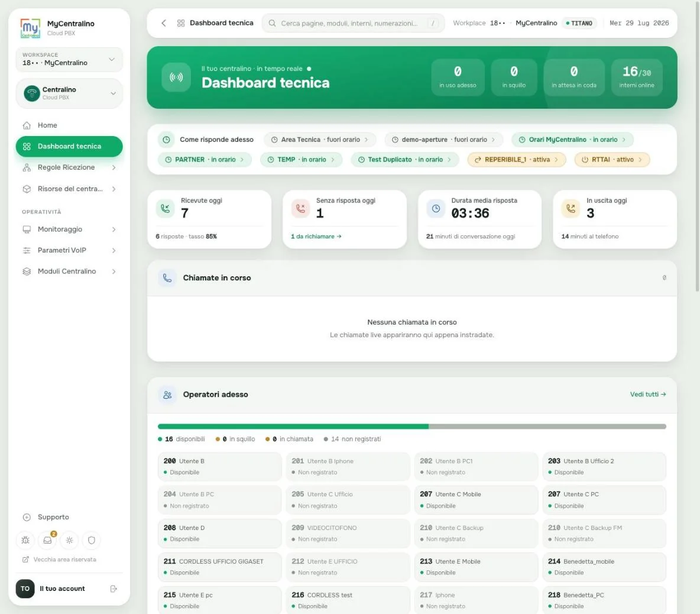Screen dimensions: 700x614
Task: Open the RTTAI attivo chip
Action: tap(612, 160)
